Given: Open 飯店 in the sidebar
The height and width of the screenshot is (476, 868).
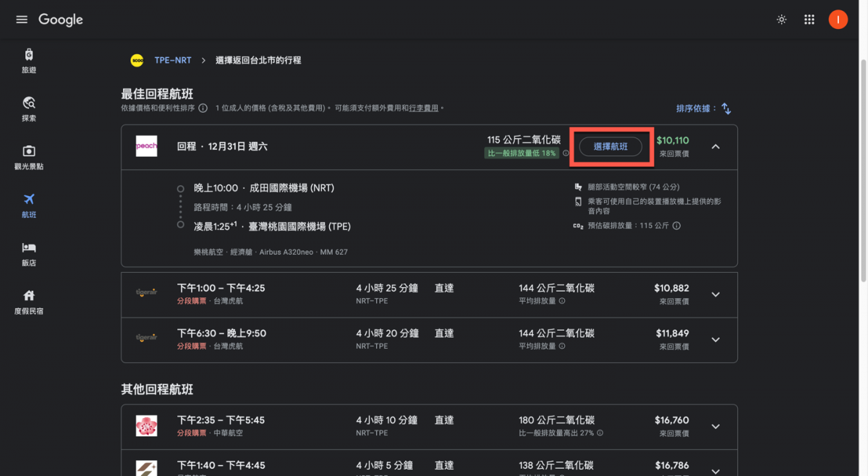Looking at the screenshot, I should pyautogui.click(x=29, y=254).
